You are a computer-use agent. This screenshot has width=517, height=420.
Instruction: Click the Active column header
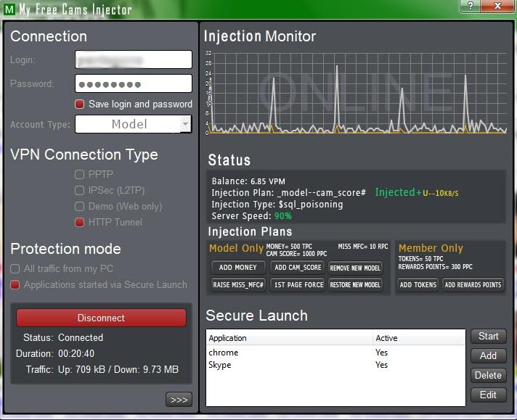pos(419,338)
